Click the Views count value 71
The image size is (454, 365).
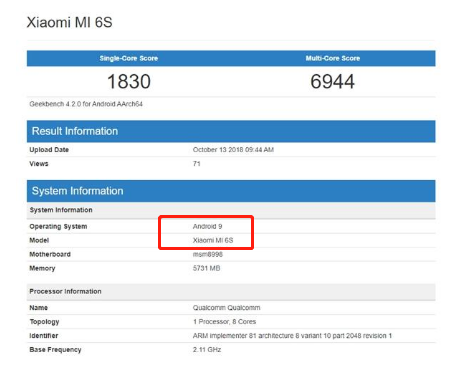(197, 164)
